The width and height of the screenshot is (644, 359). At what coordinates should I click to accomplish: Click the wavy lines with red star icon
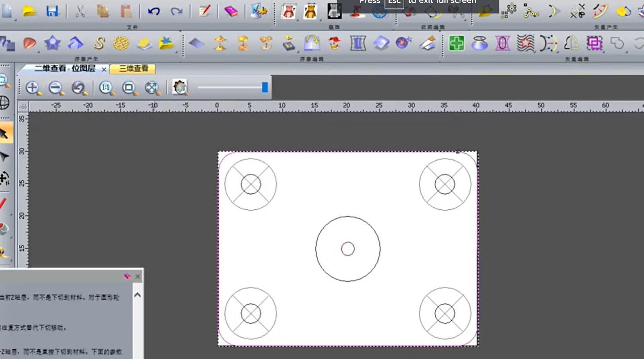pyautogui.click(x=526, y=43)
